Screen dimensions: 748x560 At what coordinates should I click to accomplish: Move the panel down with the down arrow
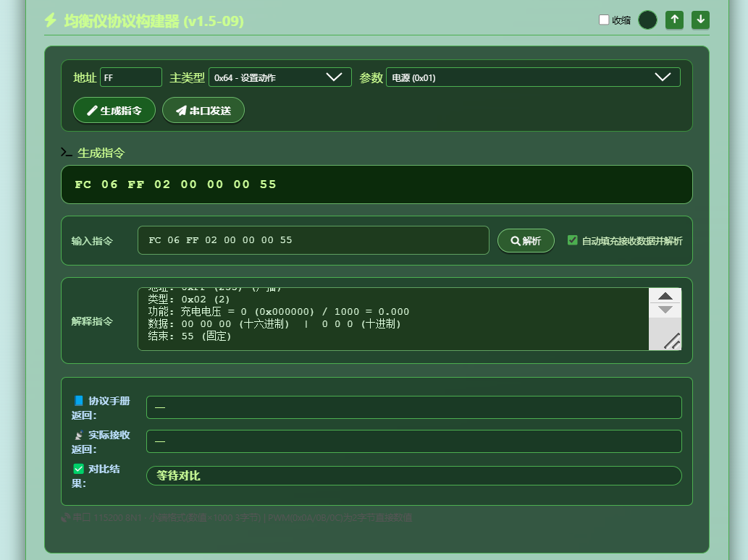(x=701, y=20)
